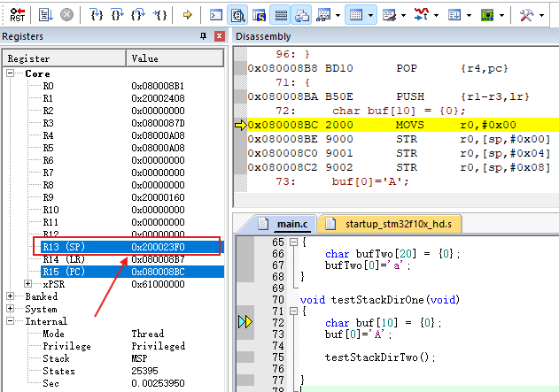Click source line void testStackDirOne(void)

380,300
